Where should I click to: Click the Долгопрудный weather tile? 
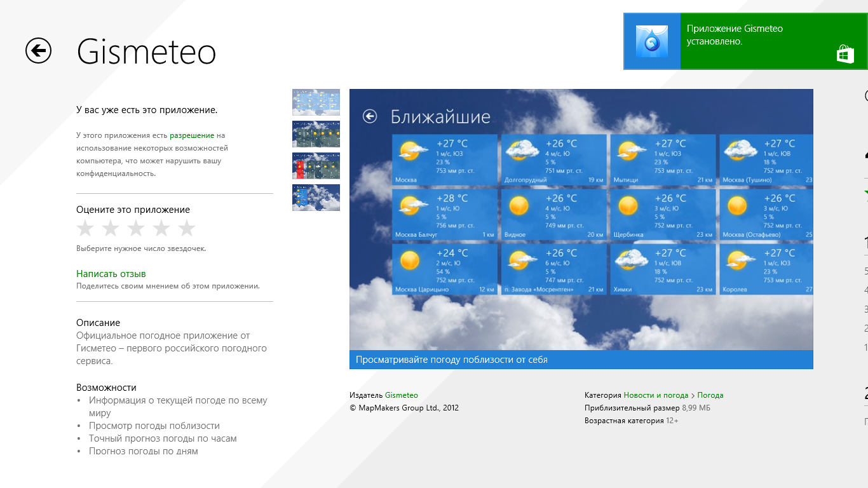tap(554, 159)
